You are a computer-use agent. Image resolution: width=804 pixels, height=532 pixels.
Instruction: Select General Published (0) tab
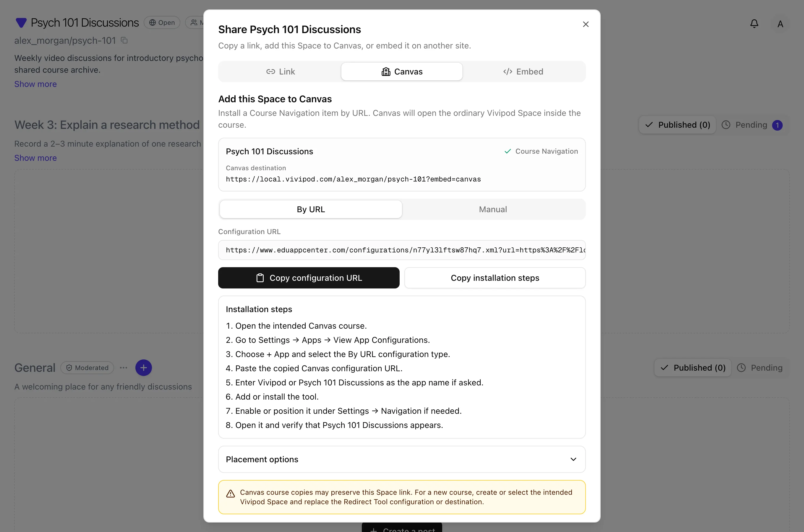coord(692,368)
